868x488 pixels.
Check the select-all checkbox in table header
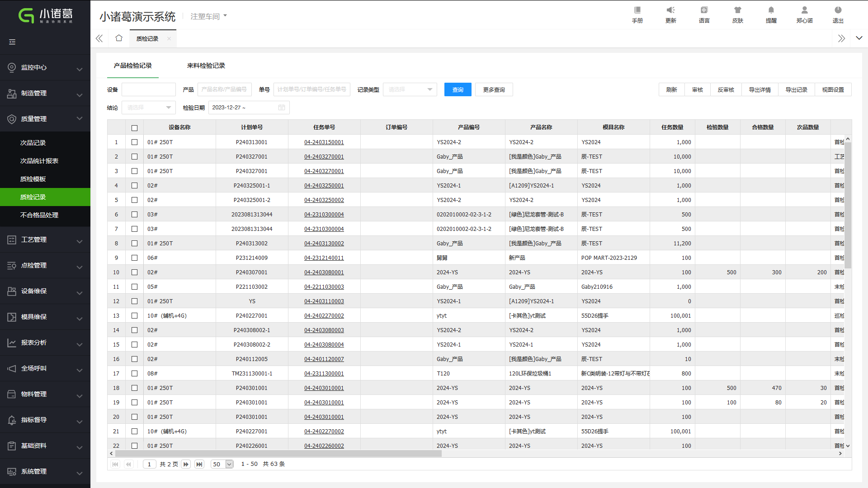(x=134, y=128)
